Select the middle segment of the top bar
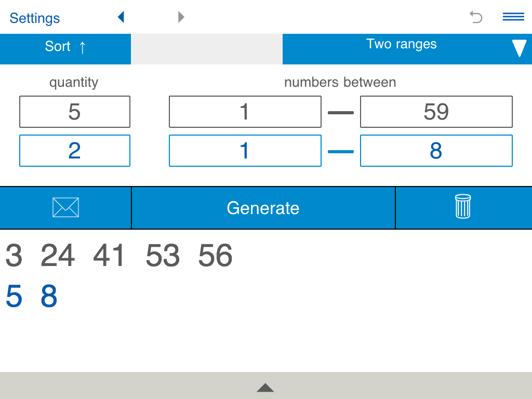Viewport: 532px width, 399px height. coord(206,48)
